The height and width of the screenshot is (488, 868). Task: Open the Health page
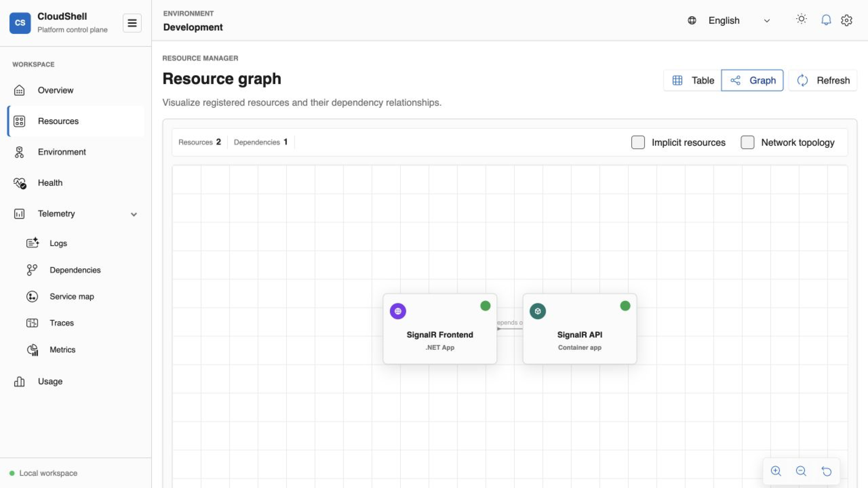[76, 183]
